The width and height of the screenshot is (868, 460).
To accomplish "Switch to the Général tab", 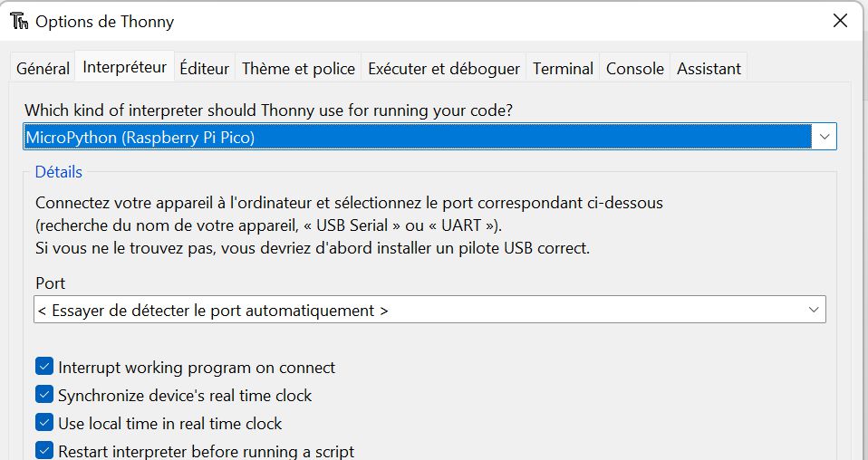I will 43,69.
